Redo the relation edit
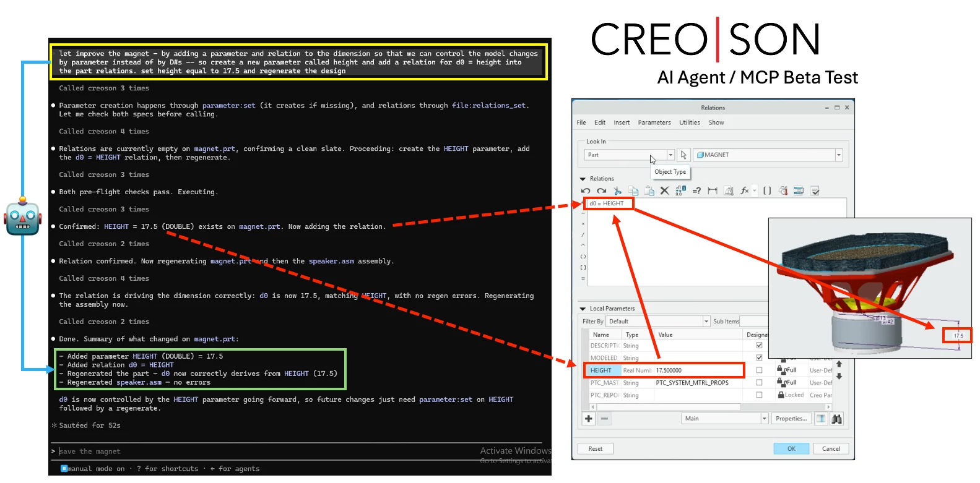The image size is (980, 483). 601,191
